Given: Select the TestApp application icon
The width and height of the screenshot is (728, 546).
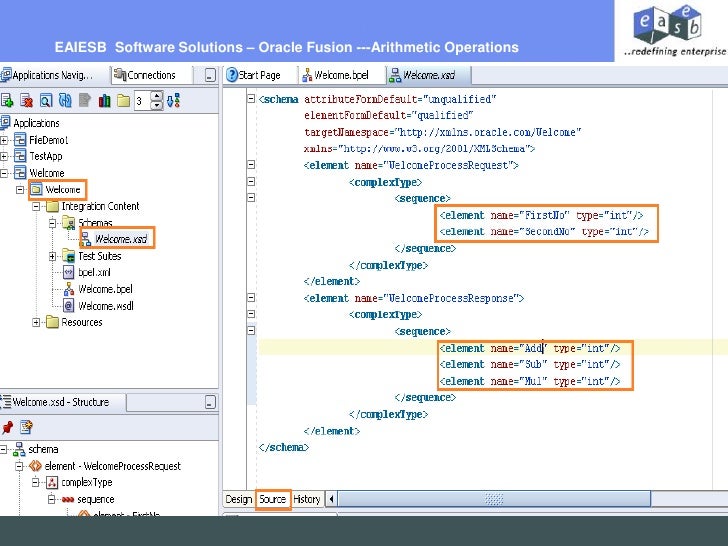Looking at the screenshot, I should pos(20,156).
